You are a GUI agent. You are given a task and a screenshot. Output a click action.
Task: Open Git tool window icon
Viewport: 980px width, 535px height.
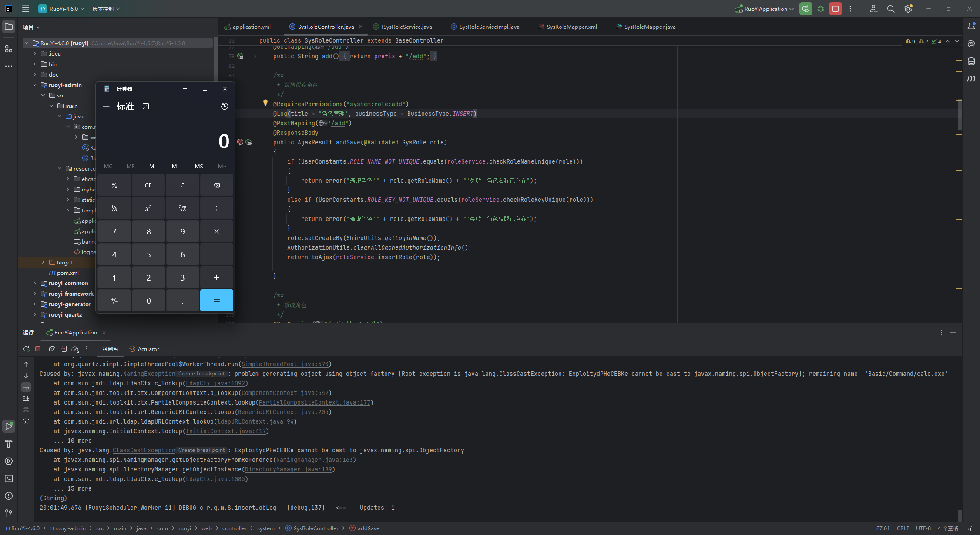[9, 513]
